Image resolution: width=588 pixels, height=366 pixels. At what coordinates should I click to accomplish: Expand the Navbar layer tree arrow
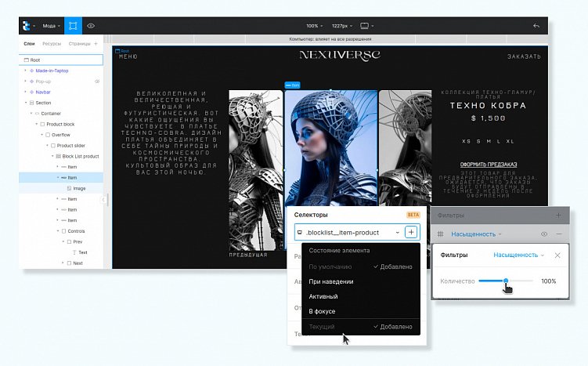click(x=26, y=92)
